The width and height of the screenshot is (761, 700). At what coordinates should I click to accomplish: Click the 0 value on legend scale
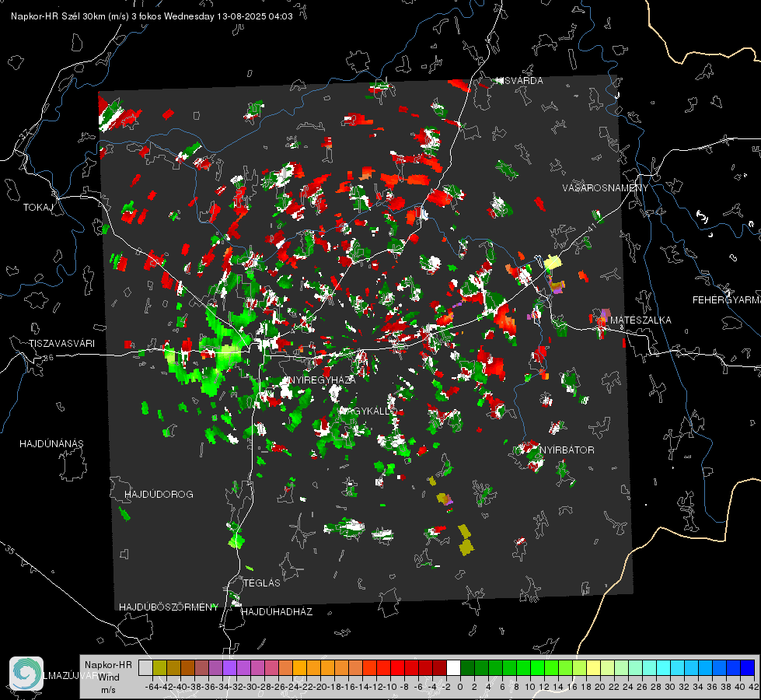coord(460,687)
